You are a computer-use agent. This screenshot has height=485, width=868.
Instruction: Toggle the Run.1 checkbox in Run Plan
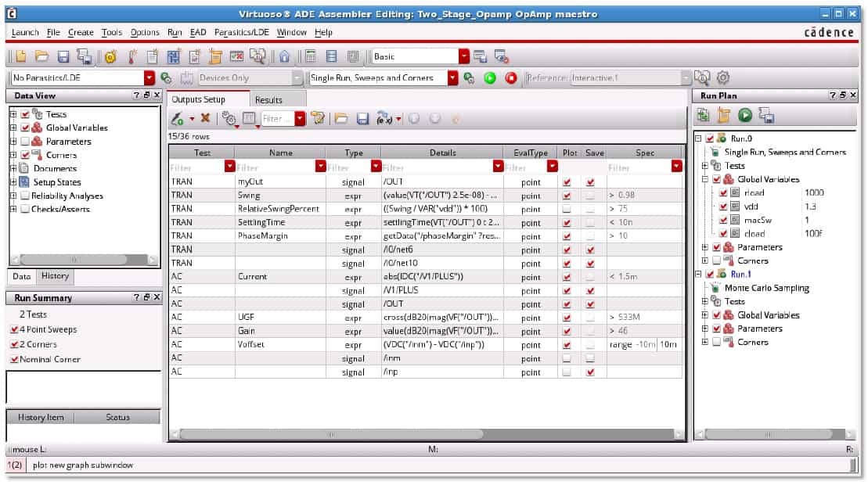pyautogui.click(x=710, y=274)
